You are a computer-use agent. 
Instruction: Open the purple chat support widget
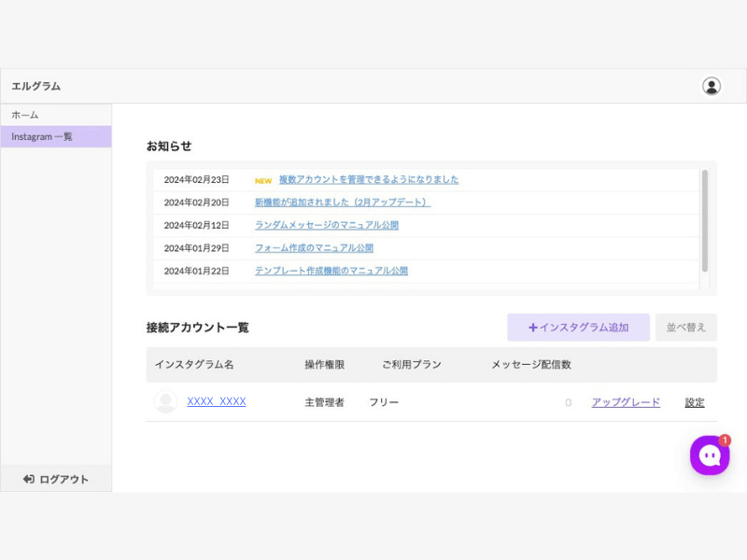point(710,455)
